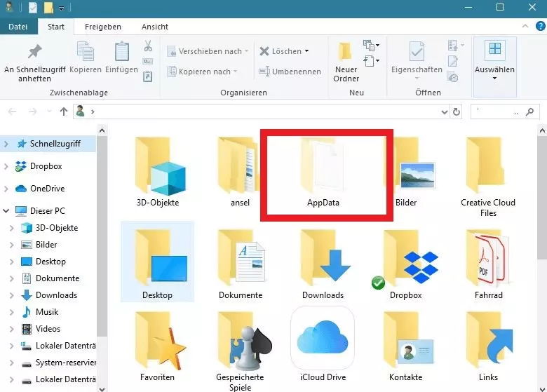Click the Auswählen ribbon icon
The width and height of the screenshot is (547, 392).
point(494,51)
